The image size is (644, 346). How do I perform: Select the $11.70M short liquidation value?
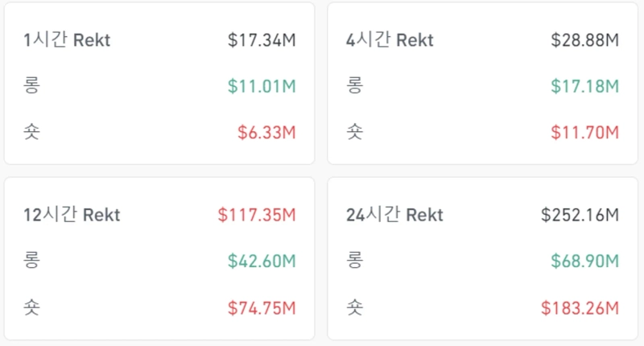pyautogui.click(x=584, y=132)
